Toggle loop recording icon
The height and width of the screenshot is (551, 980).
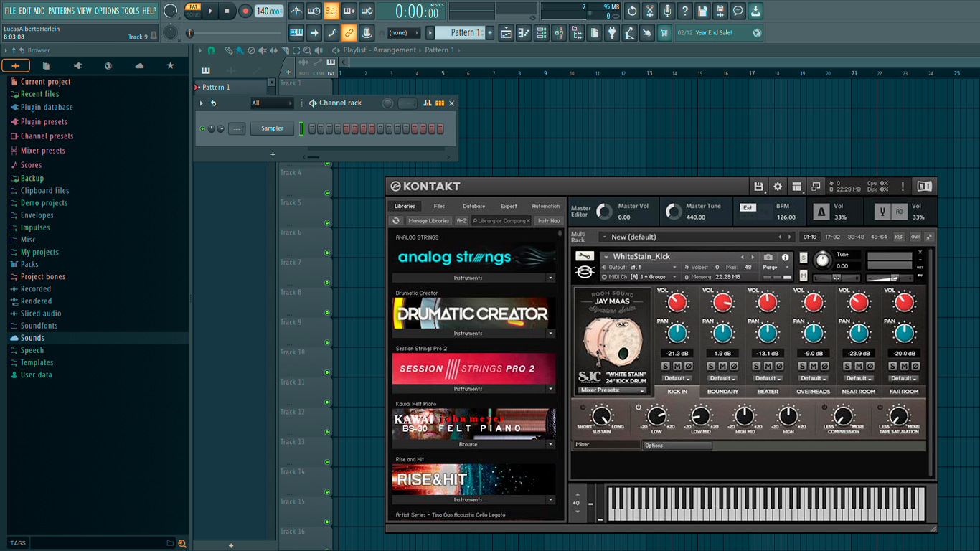pos(367,11)
